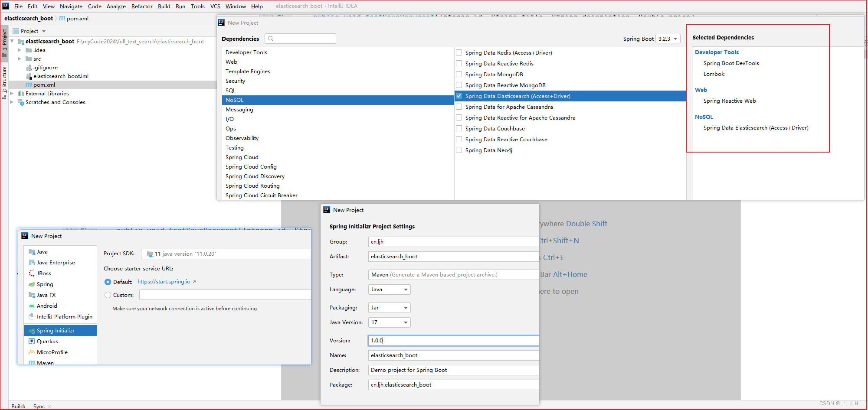Check Spring Data Couchbase
Image resolution: width=868 pixels, height=410 pixels.
(459, 128)
